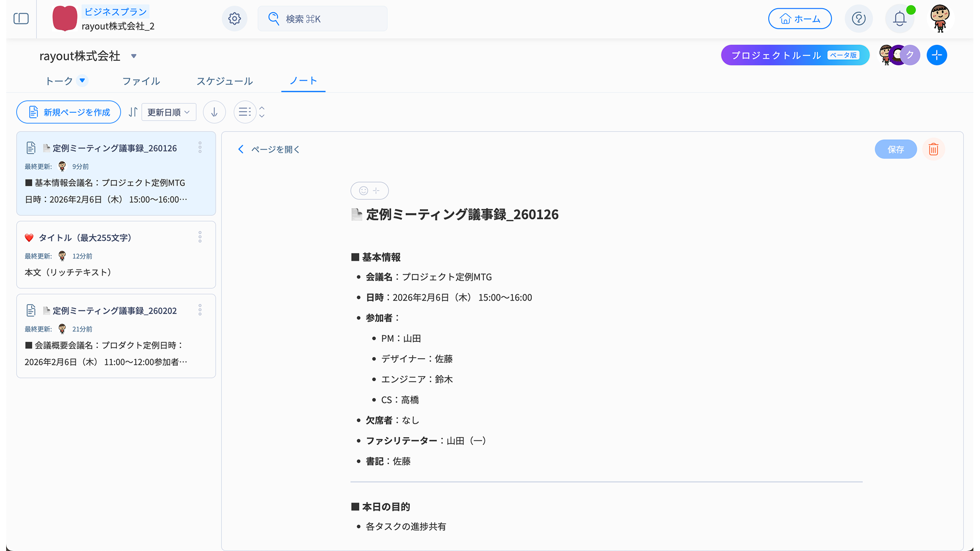The width and height of the screenshot is (980, 551).
Task: Click the download arrow icon in toolbar
Action: click(x=214, y=112)
